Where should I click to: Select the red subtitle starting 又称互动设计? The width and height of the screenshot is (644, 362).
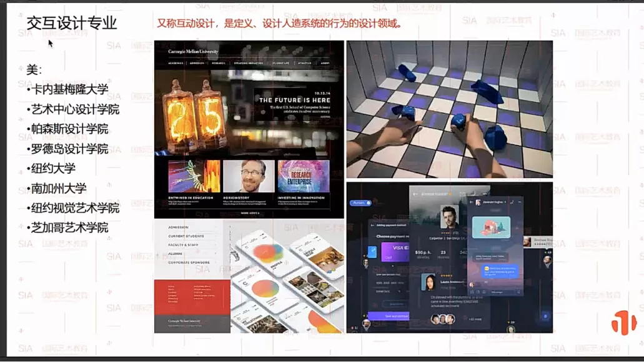point(279,23)
